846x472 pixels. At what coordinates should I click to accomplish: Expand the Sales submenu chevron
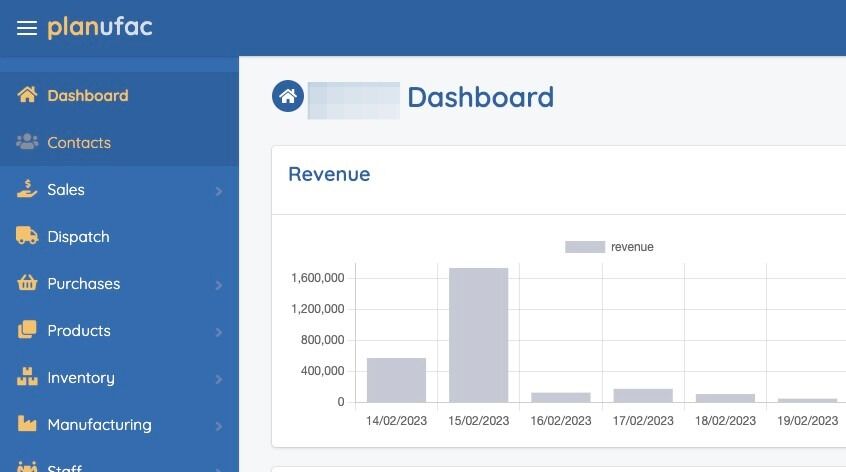click(219, 191)
